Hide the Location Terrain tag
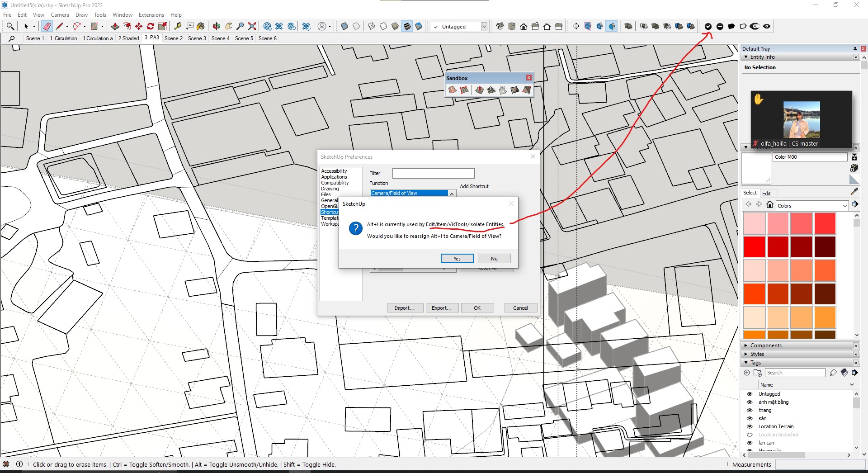Viewport: 868px width, 473px height. coord(750,426)
